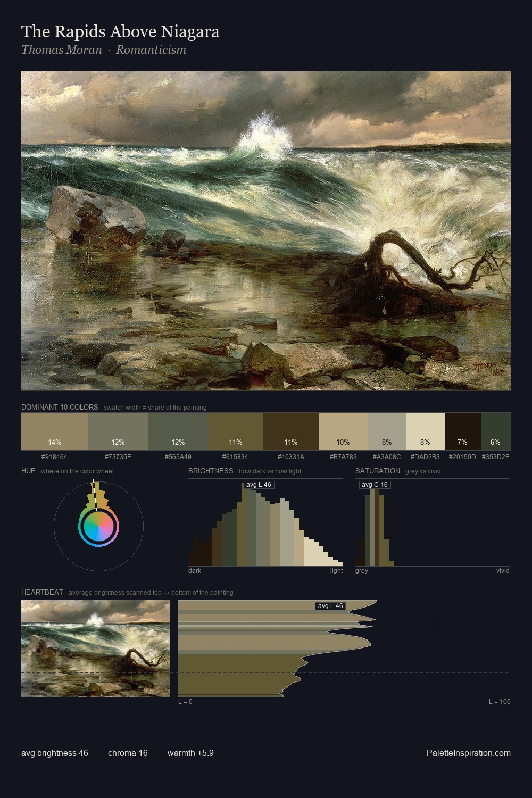This screenshot has width=532, height=798.
Task: Click the avg brightness 46 footer stat
Action: click(x=55, y=753)
